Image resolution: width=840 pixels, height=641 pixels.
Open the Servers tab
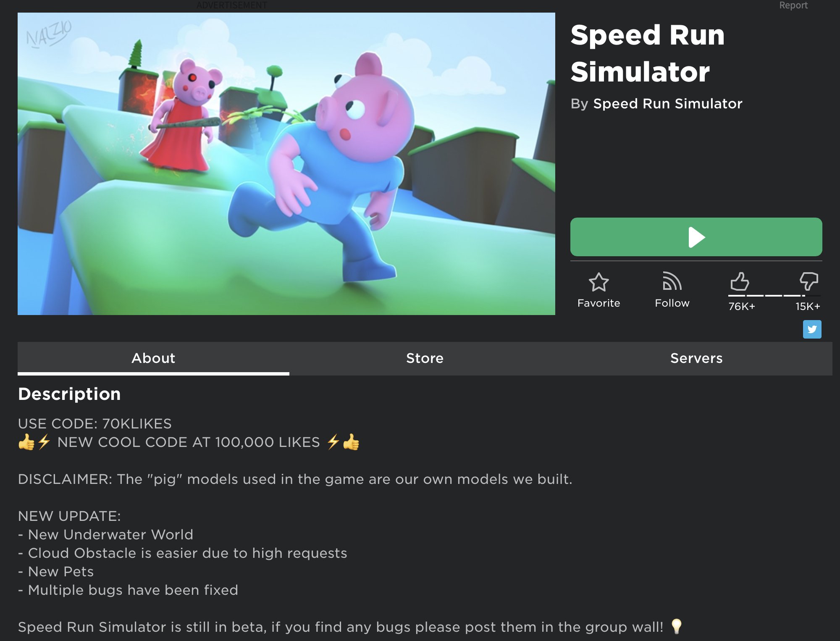point(696,358)
